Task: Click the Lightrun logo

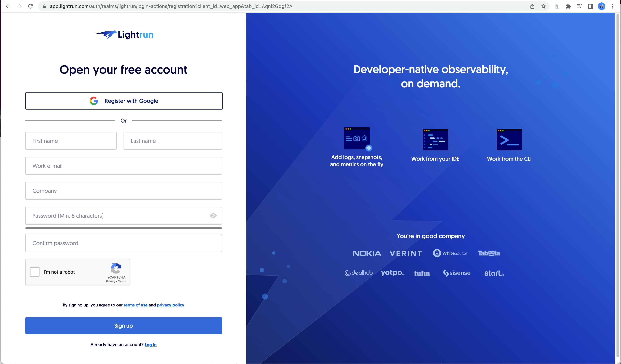Action: pos(124,35)
